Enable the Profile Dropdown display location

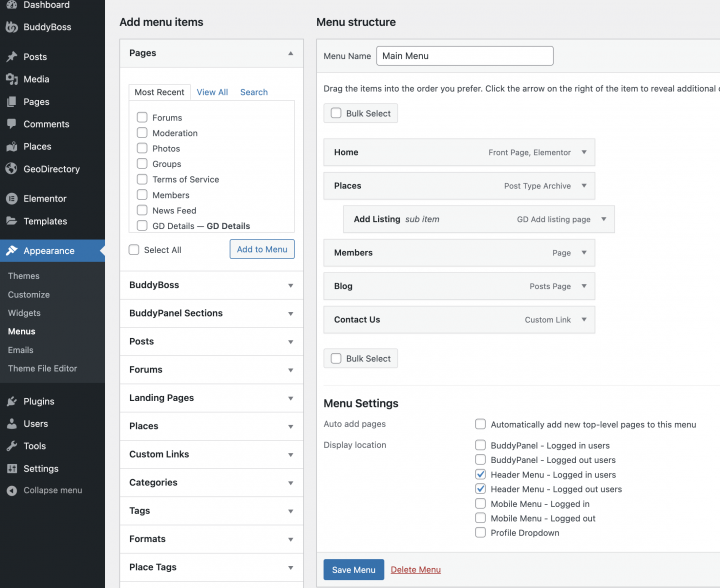(481, 533)
